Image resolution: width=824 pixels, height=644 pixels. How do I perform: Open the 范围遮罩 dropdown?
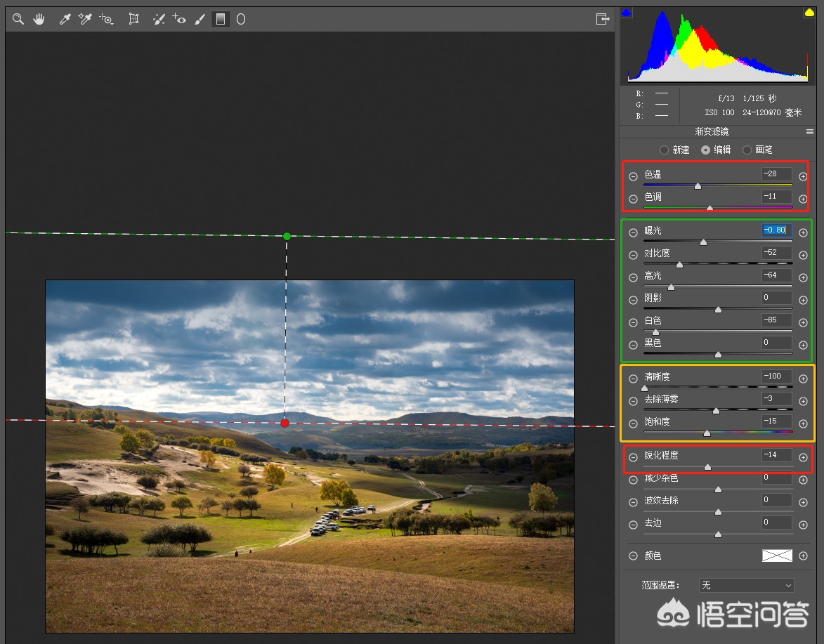click(746, 585)
